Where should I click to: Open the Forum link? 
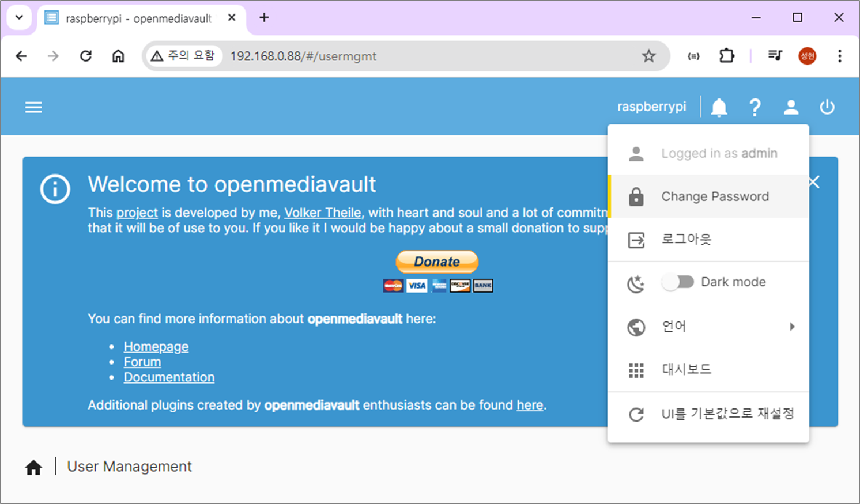[x=142, y=362]
